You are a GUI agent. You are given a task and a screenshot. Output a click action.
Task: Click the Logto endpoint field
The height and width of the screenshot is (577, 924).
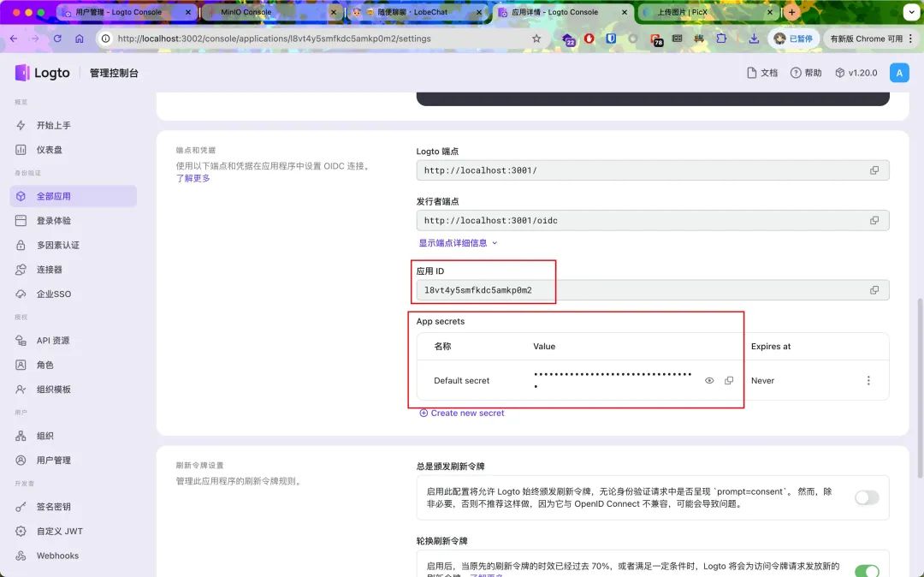[652, 170]
